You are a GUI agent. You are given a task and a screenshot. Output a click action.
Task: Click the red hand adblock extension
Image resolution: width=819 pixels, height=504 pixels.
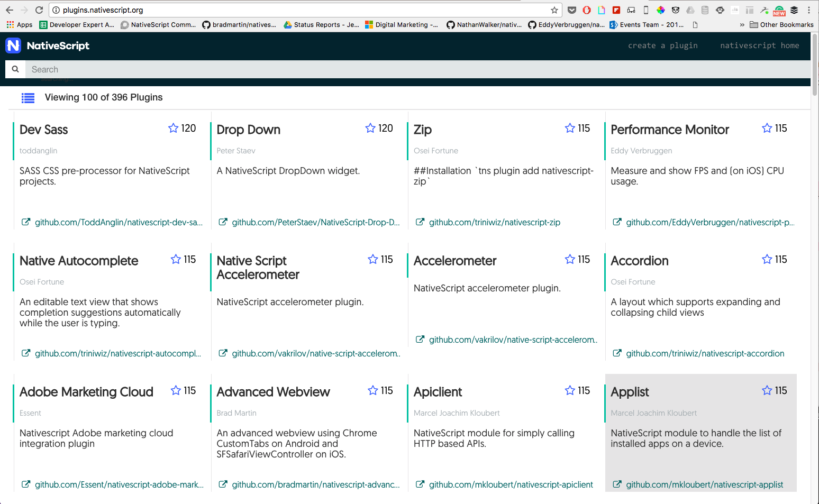pyautogui.click(x=587, y=10)
